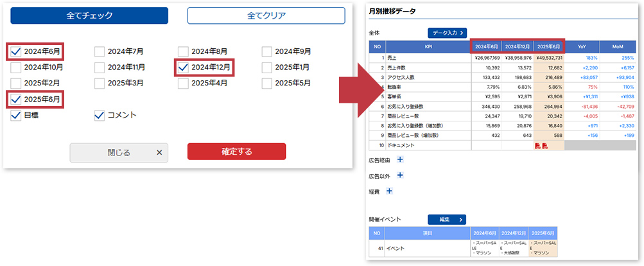The width and height of the screenshot is (644, 266).
Task: Click the MoM column header
Action: (x=618, y=47)
